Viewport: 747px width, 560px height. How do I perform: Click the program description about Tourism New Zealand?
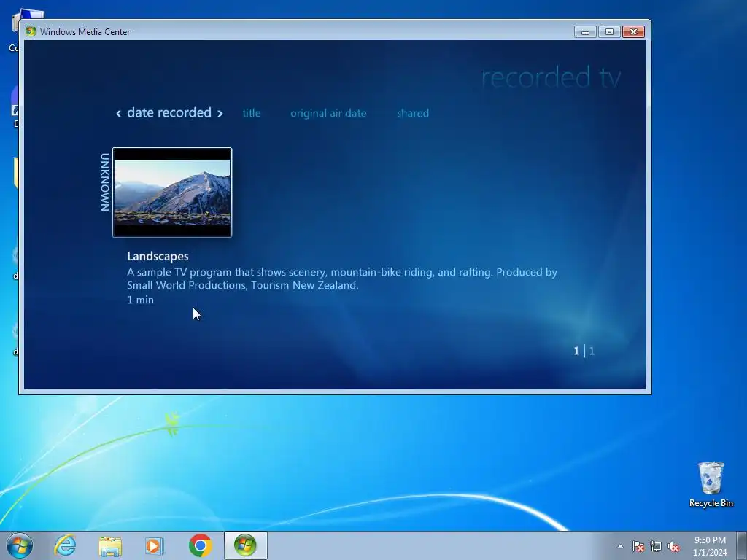pos(342,279)
